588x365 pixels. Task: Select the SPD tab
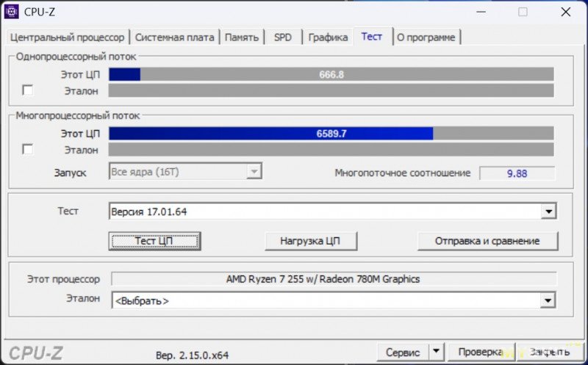click(x=282, y=37)
